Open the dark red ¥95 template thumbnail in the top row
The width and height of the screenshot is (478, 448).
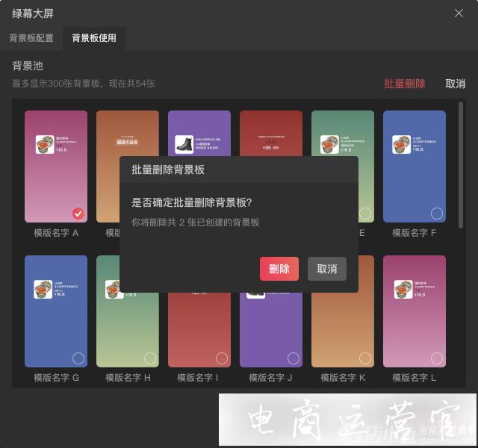click(271, 133)
